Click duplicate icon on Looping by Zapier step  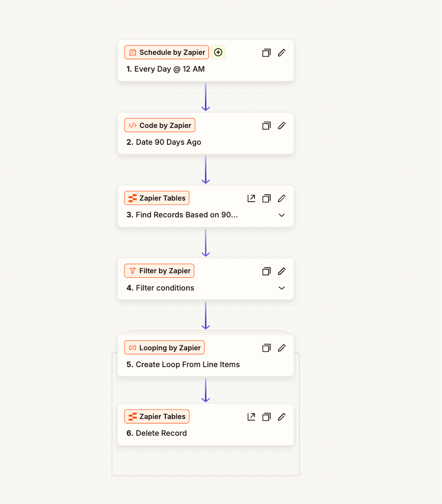[x=266, y=348]
